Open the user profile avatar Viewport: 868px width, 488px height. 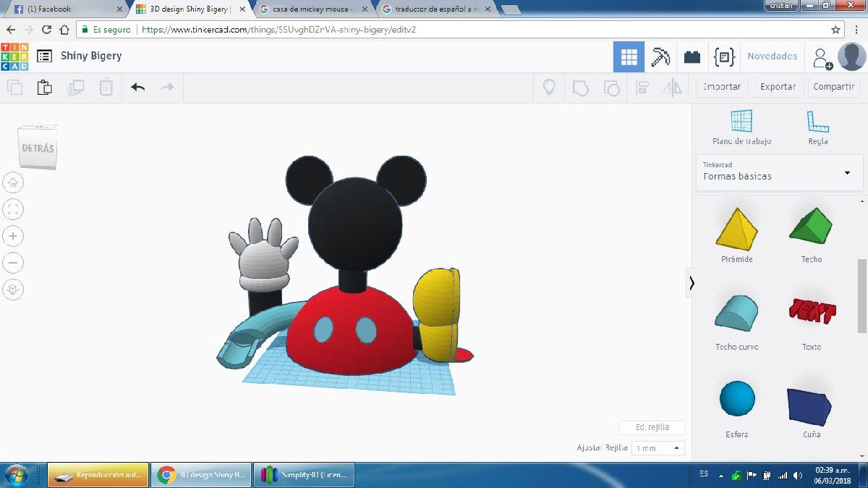click(851, 56)
